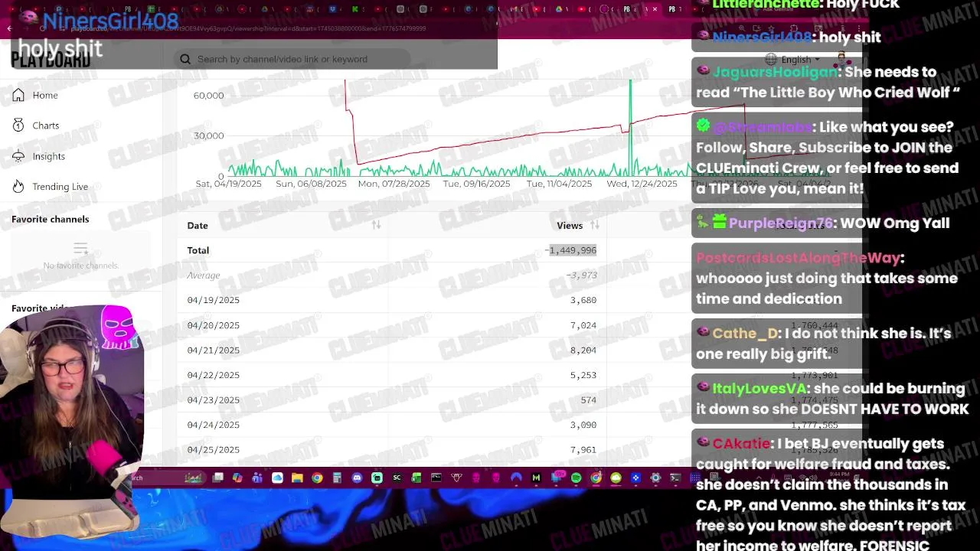Click the 04/19/2025 date cell
Viewport: 980px width, 551px height.
pyautogui.click(x=214, y=300)
